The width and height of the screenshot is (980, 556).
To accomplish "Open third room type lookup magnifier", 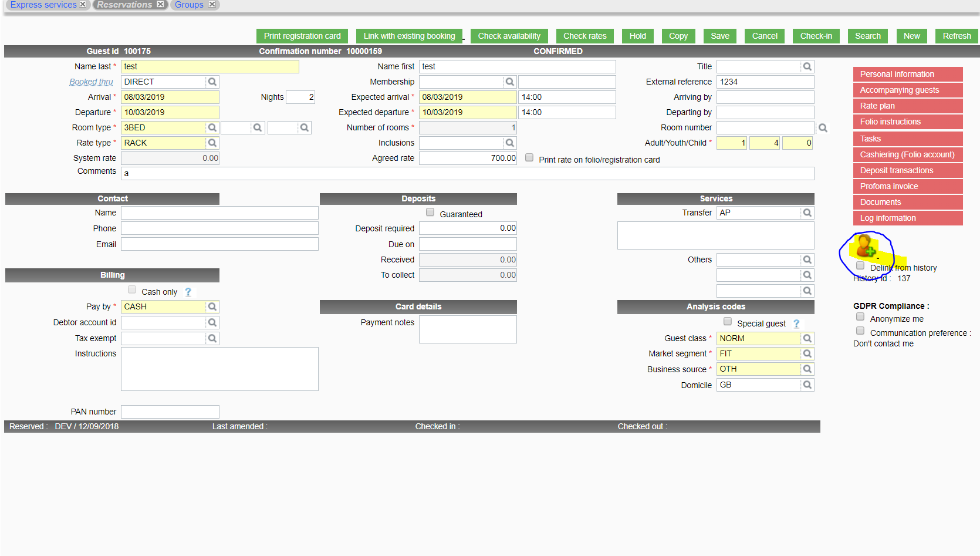I will (304, 127).
